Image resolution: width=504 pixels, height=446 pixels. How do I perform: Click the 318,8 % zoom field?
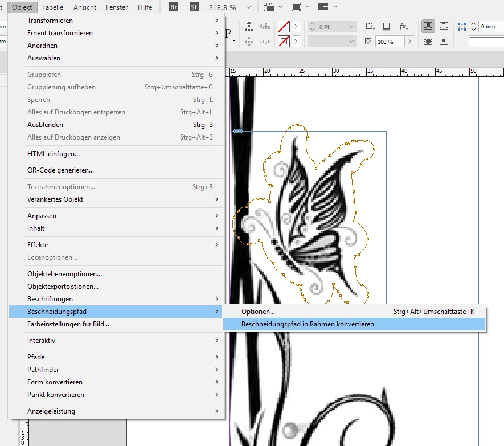223,8
